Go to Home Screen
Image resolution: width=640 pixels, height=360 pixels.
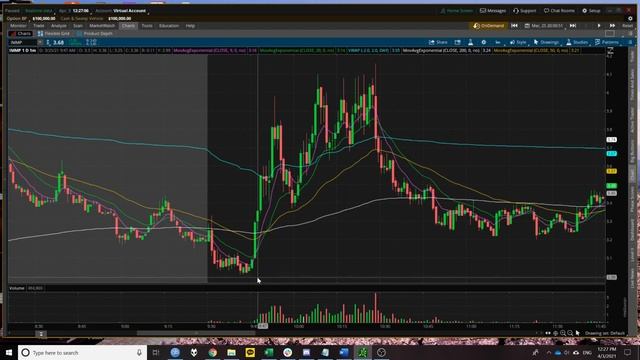click(456, 11)
